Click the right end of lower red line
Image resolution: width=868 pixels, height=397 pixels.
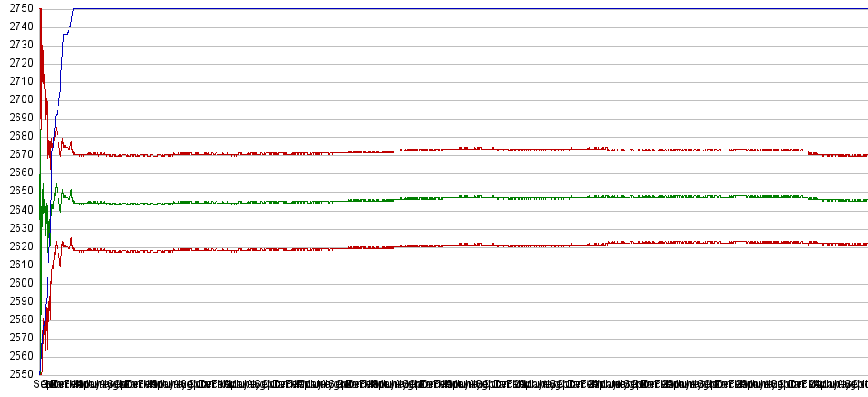[863, 244]
